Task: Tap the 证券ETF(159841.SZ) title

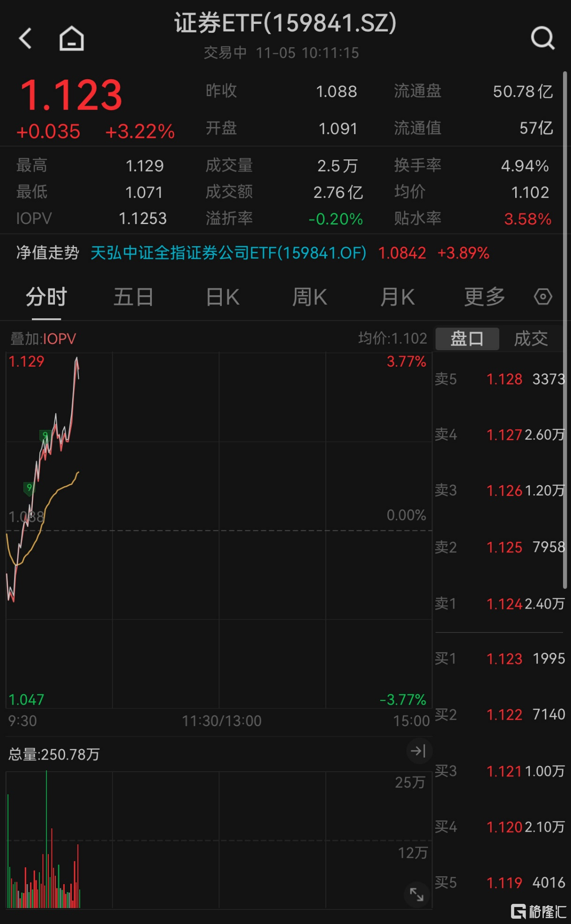Action: click(285, 23)
